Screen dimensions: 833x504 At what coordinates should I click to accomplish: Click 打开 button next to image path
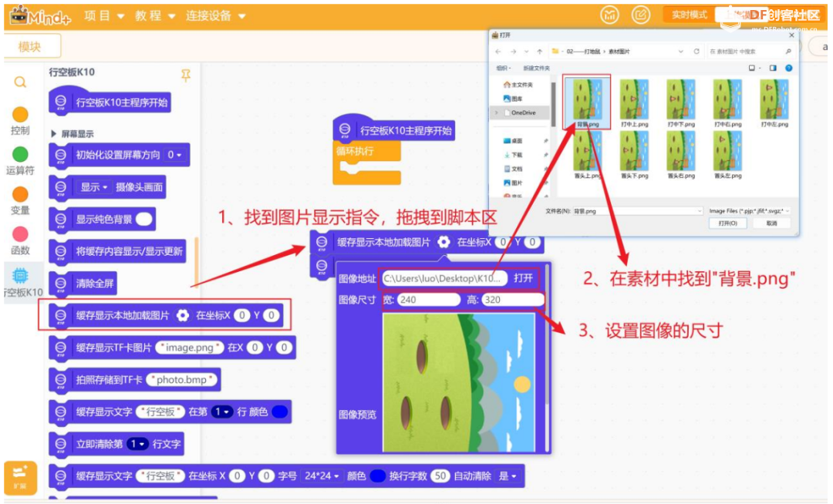click(523, 278)
